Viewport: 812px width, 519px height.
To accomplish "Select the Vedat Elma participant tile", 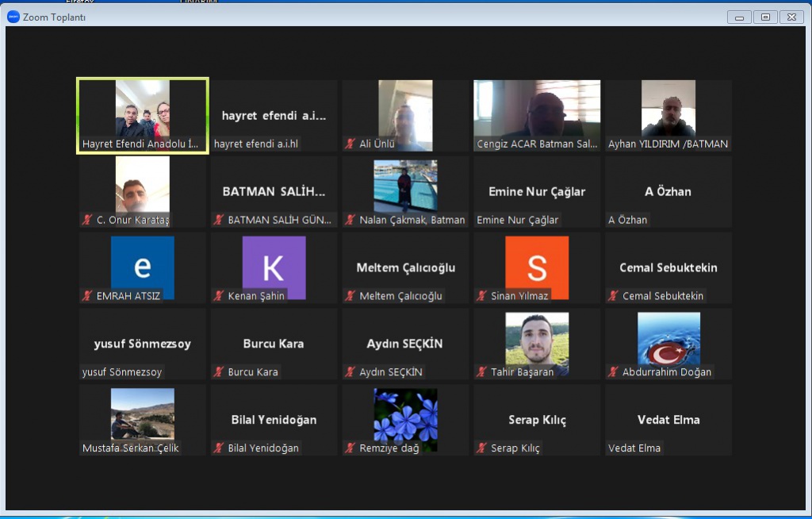I will pos(668,420).
